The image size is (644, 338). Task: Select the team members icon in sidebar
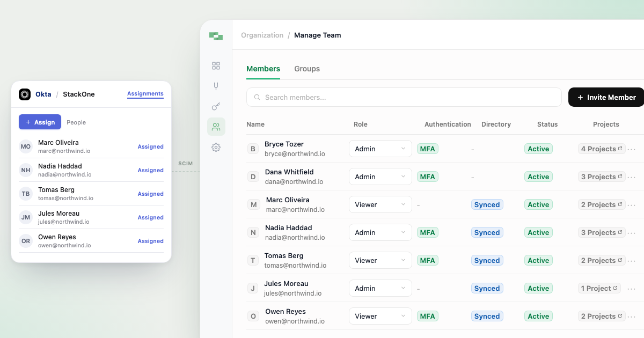(x=216, y=127)
